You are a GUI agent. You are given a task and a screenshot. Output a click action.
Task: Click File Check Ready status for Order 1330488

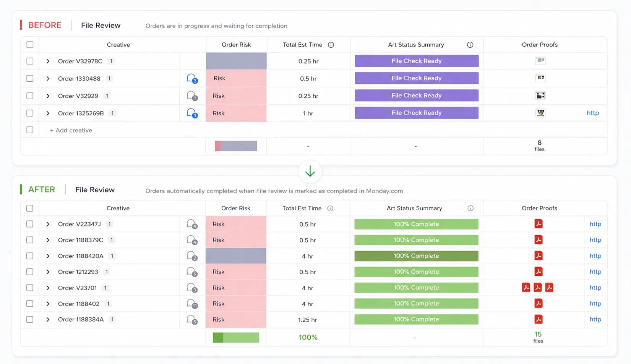pos(417,78)
